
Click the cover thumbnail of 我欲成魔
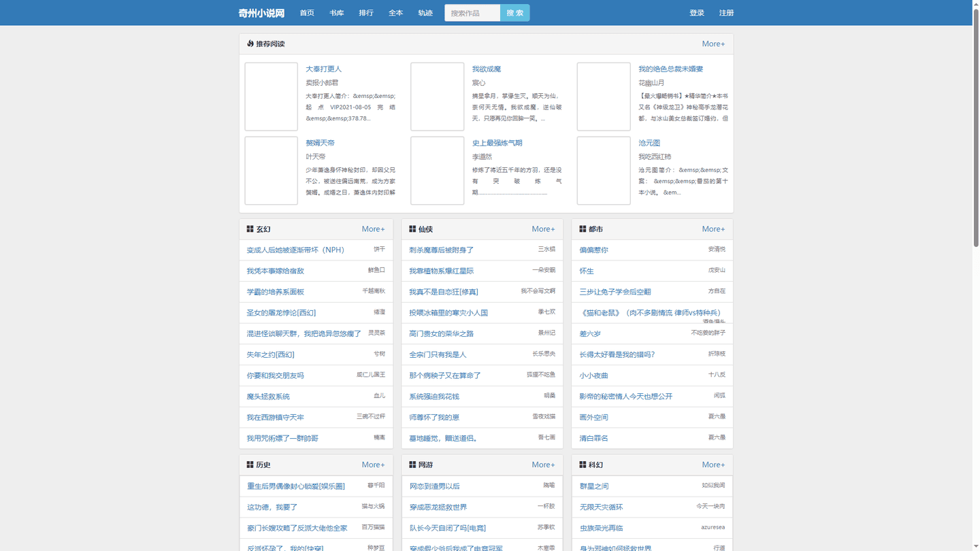[x=438, y=97]
